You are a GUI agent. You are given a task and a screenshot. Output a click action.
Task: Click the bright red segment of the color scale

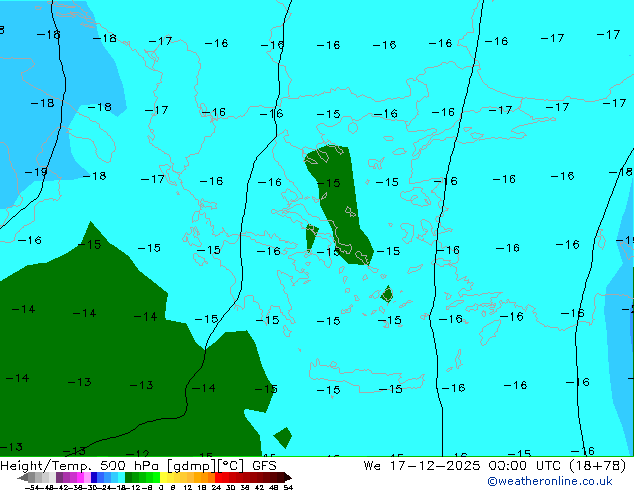pyautogui.click(x=218, y=477)
